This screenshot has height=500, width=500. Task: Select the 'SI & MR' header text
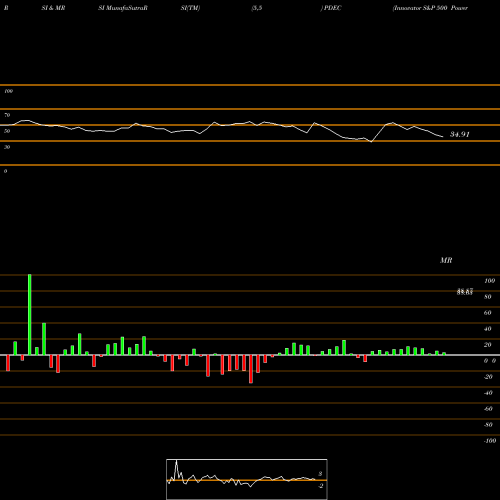coord(53,8)
